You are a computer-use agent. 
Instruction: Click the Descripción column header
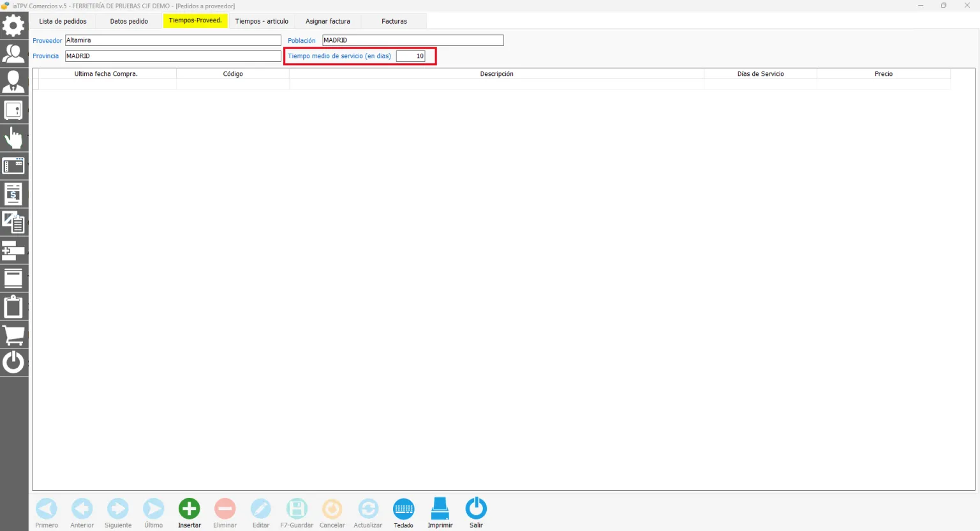coord(497,74)
